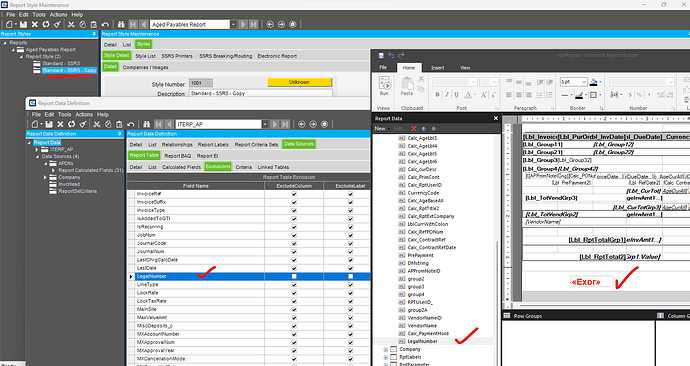Open Tools menu in Report Data Definition window
This screenshot has width=690, height=366.
click(64, 114)
